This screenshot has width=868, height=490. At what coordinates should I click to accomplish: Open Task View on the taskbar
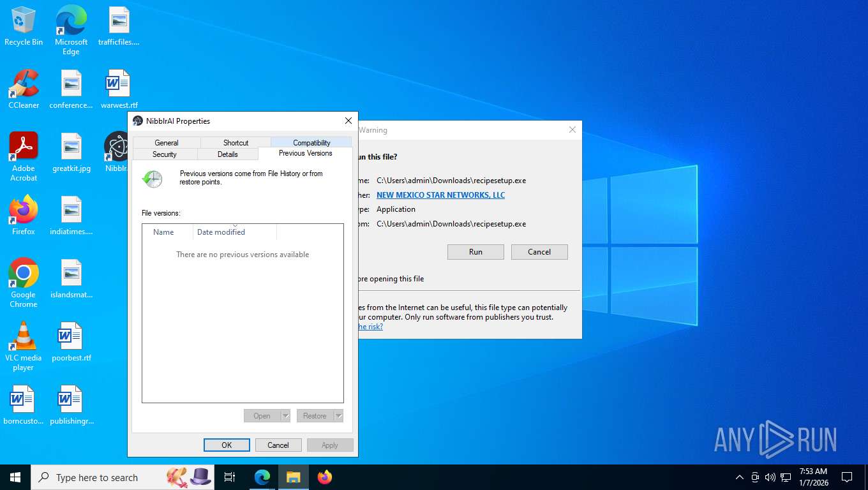(x=230, y=477)
